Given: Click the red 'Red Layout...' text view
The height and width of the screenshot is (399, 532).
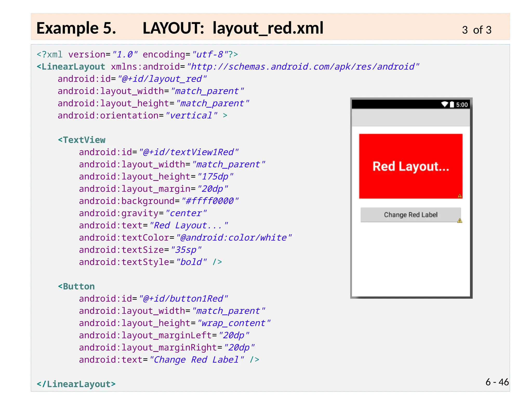Looking at the screenshot, I should pyautogui.click(x=411, y=166).
